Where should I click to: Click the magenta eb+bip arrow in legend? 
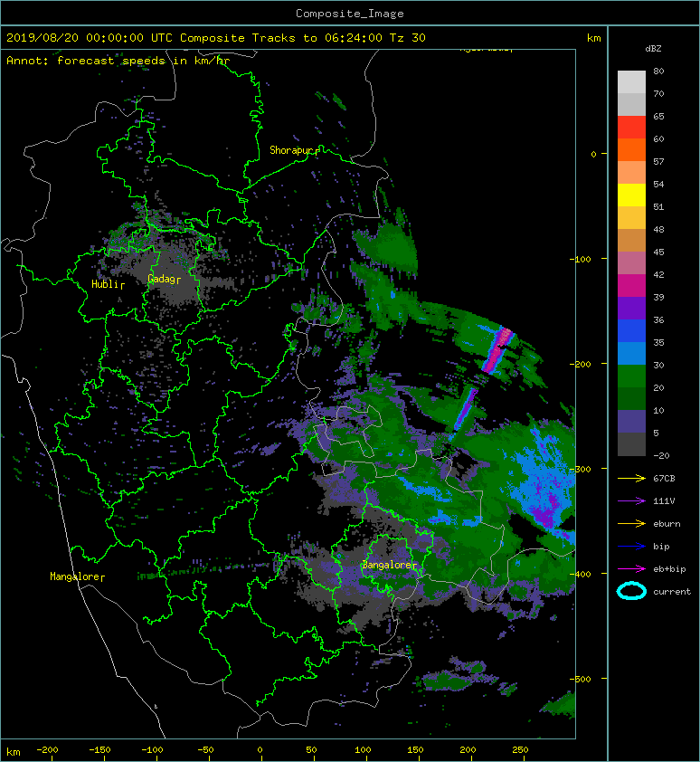coord(631,568)
